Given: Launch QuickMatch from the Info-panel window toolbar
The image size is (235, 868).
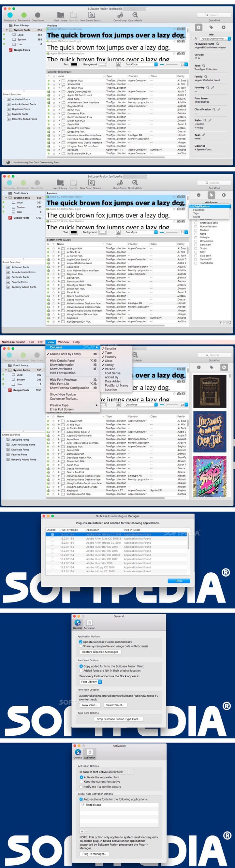Looking at the screenshot, I should [135, 15].
